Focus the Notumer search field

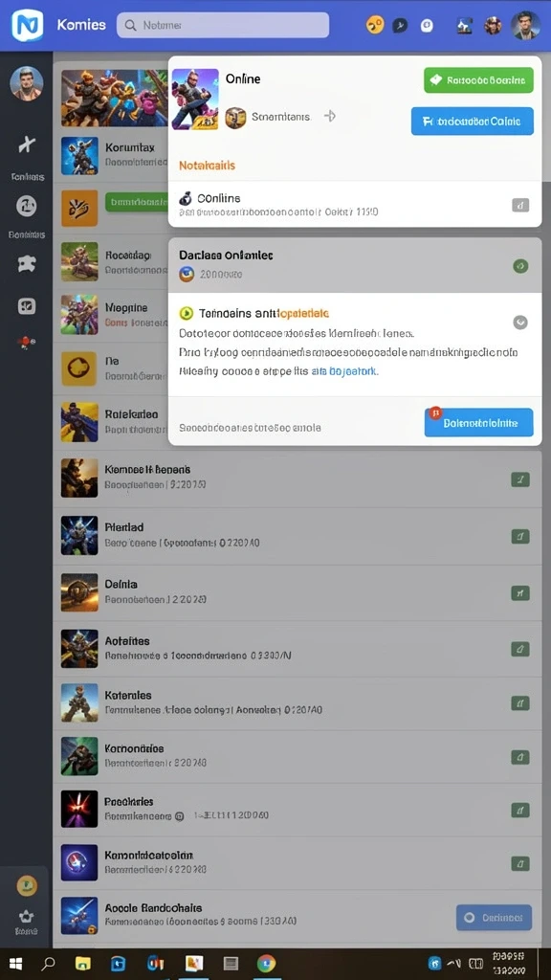pyautogui.click(x=222, y=25)
